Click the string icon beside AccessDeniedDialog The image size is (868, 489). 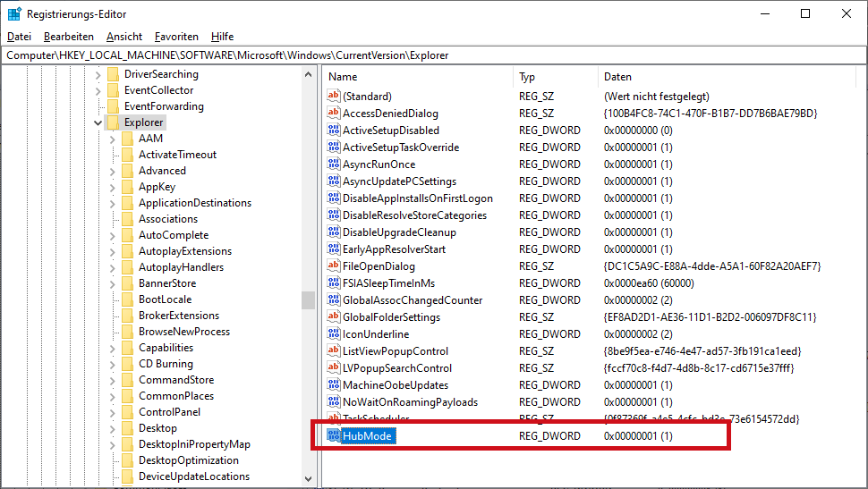[x=333, y=113]
